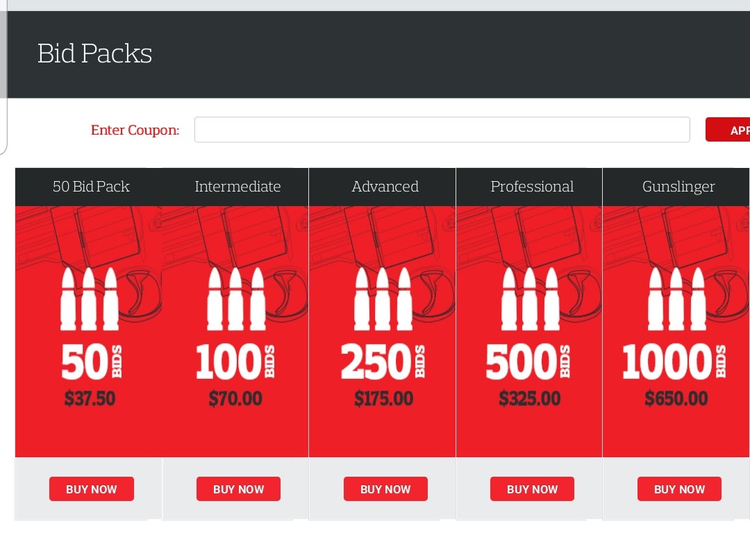This screenshot has height=560, width=750.
Task: Select Buy Now for Gunslinger pack
Action: pos(679,489)
